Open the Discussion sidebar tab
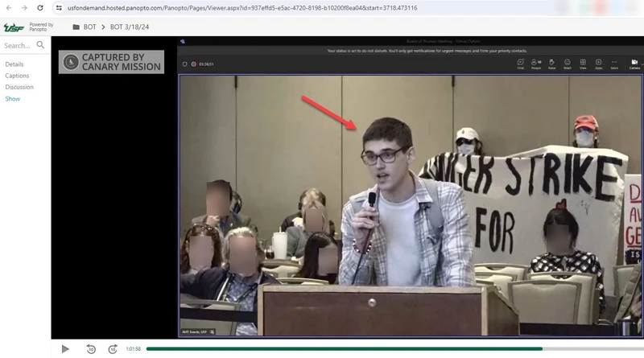This screenshot has width=644, height=358. [19, 87]
